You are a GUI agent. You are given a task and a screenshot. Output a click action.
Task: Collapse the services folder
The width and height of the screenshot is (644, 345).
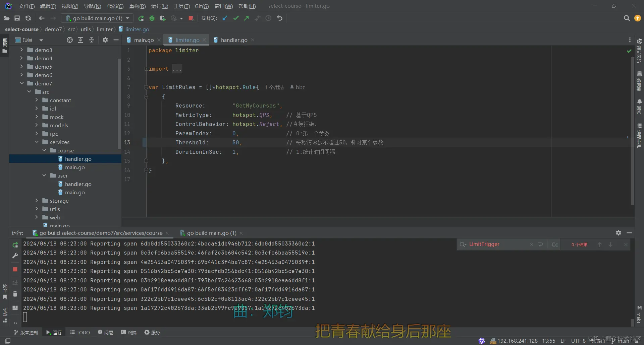[37, 142]
